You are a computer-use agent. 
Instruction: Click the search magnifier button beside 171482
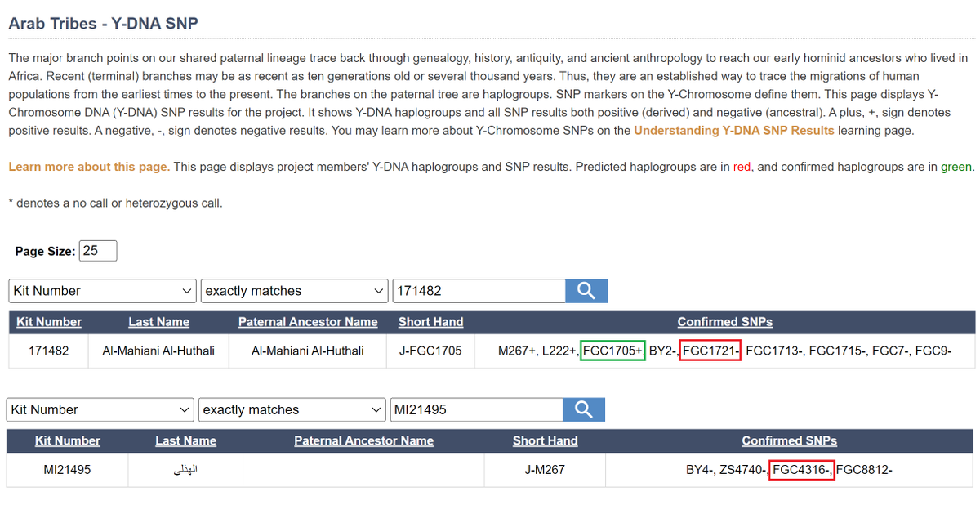click(586, 291)
